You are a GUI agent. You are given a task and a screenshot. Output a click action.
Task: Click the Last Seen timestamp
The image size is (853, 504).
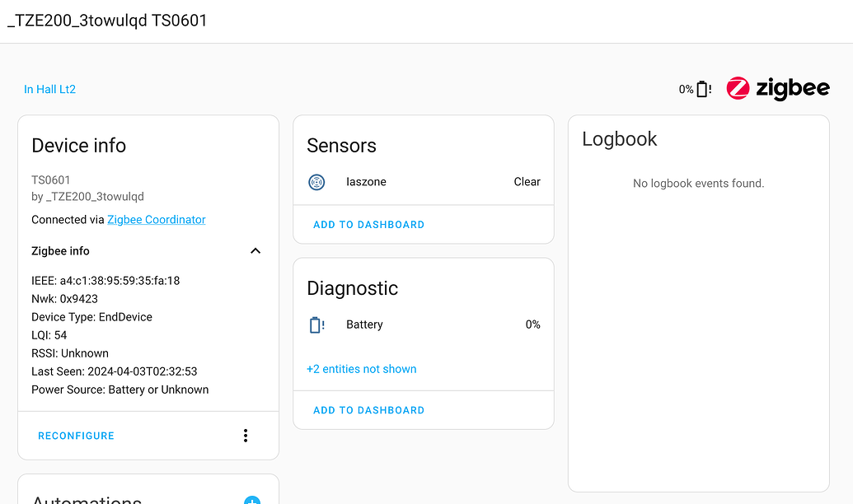coord(115,371)
